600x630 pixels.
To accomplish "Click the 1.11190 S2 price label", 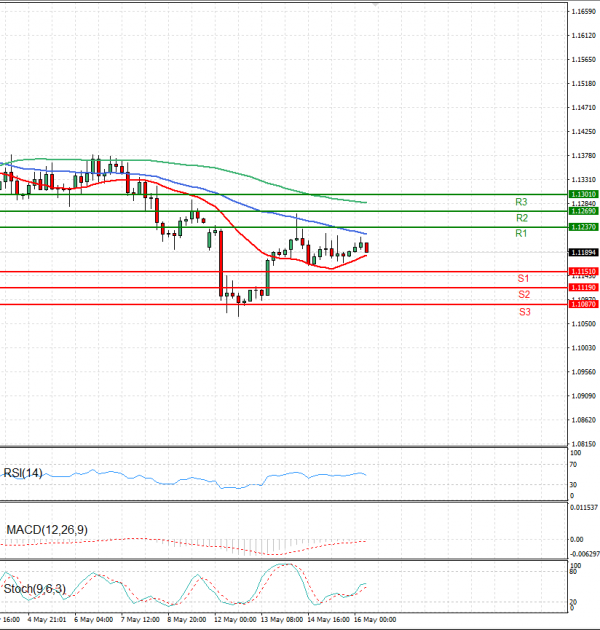I will 584,288.
